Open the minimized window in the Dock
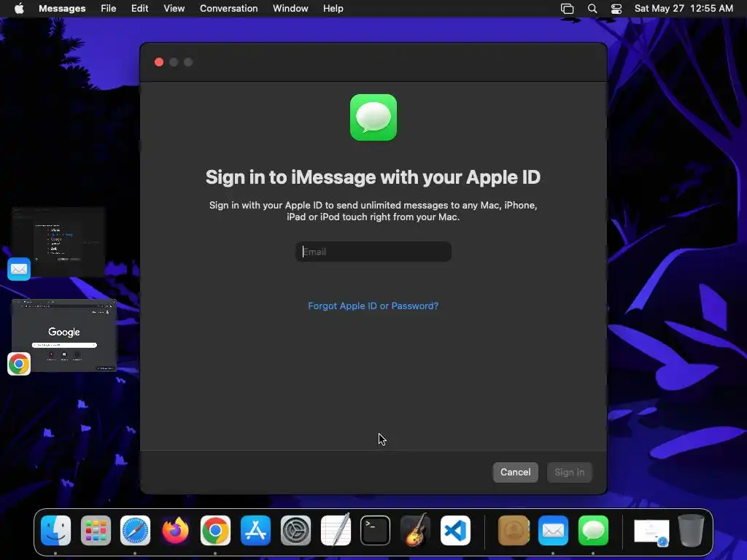747x560 pixels. click(x=651, y=532)
